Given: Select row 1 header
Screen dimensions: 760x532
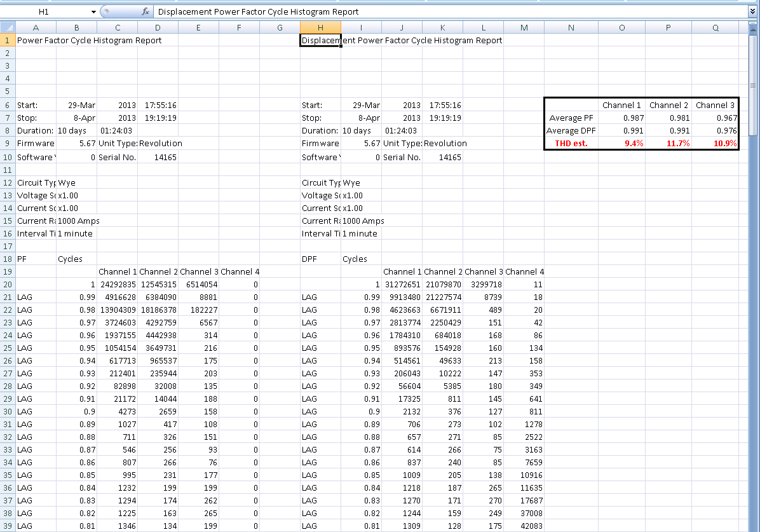Looking at the screenshot, I should 7,39.
